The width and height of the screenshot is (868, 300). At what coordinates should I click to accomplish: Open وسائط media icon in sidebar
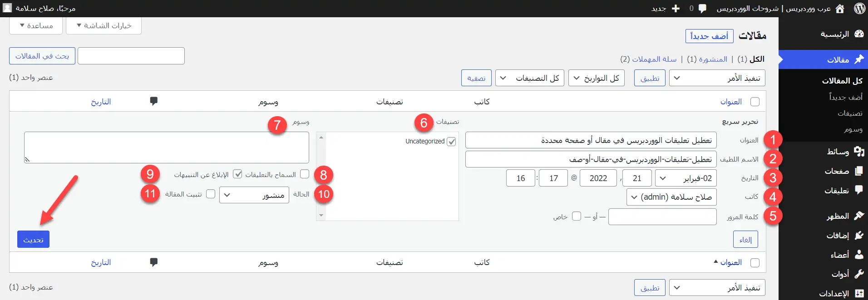pyautogui.click(x=859, y=152)
